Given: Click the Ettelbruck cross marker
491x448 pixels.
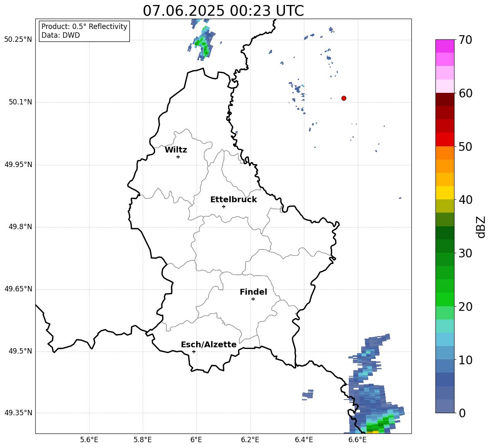Looking at the screenshot, I should [224, 206].
